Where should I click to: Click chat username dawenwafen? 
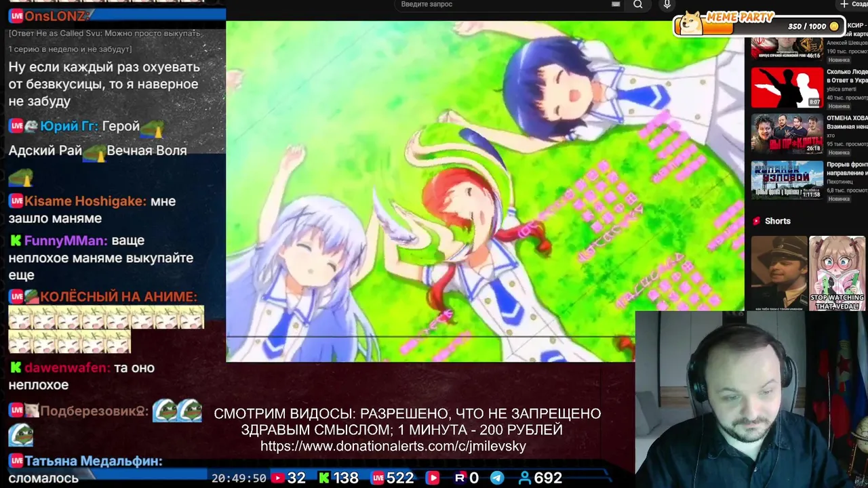coord(67,368)
